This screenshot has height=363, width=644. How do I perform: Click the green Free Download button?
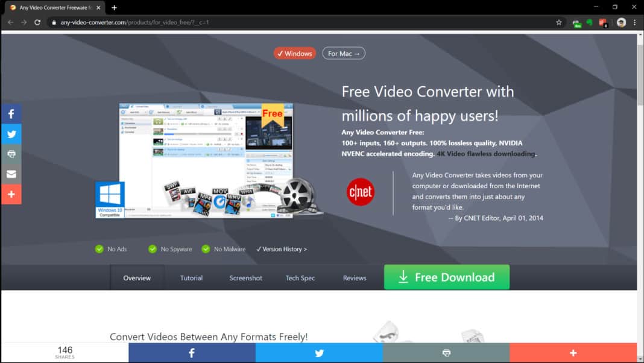446,277
